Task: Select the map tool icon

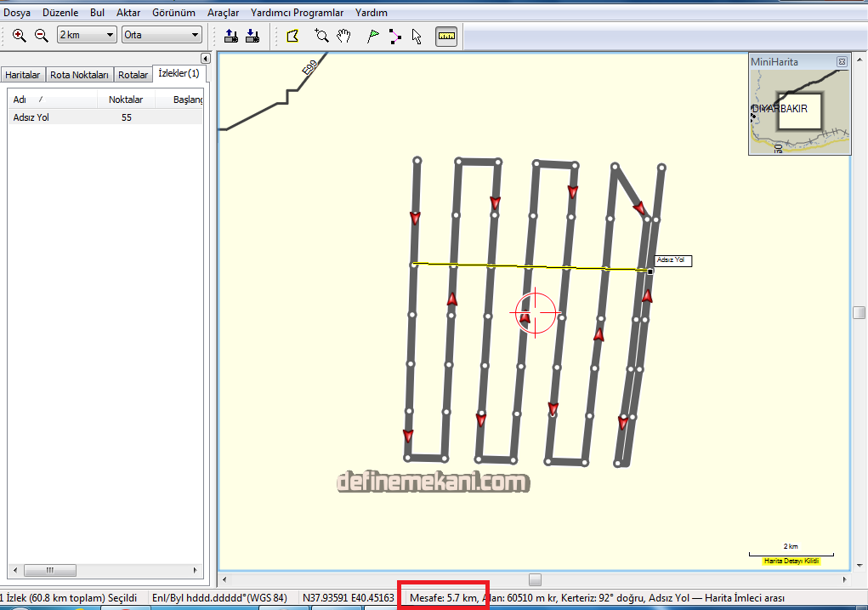Action: [x=293, y=36]
